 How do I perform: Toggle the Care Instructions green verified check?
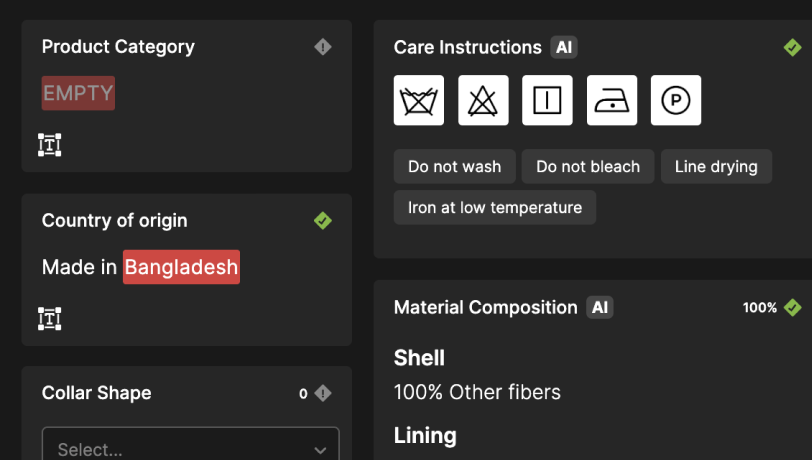[792, 47]
